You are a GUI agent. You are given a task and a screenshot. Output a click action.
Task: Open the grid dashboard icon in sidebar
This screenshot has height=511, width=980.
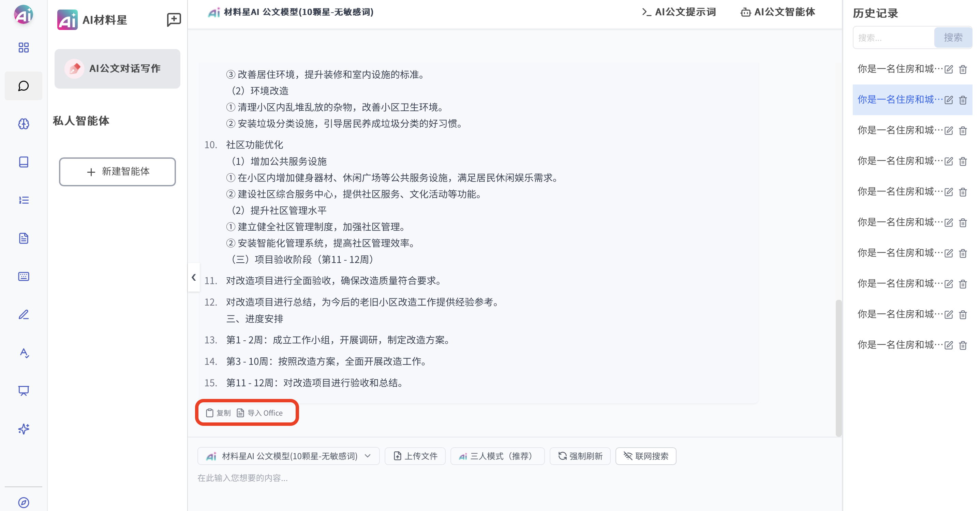pos(24,48)
